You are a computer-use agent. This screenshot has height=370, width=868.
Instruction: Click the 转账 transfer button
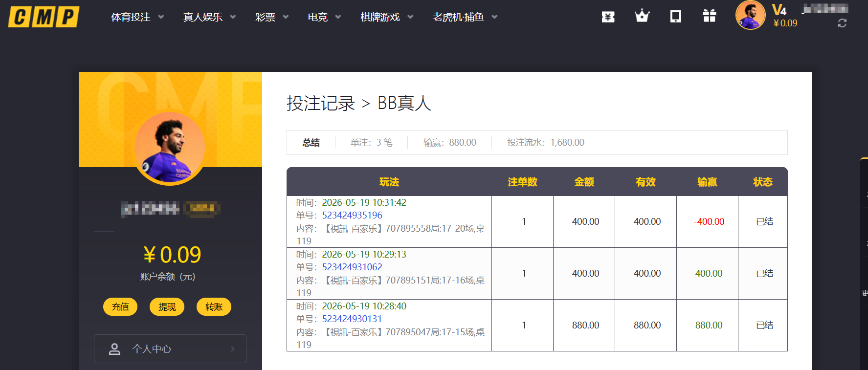coord(214,306)
